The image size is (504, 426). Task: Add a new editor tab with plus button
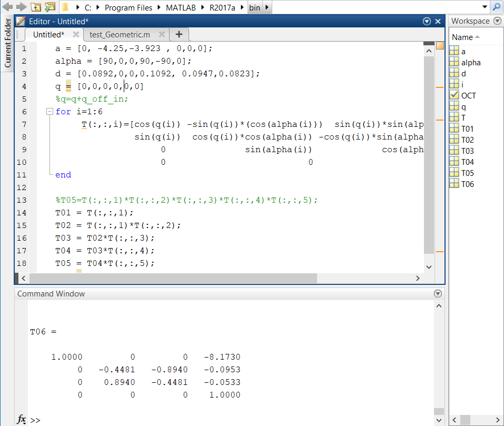tap(179, 35)
